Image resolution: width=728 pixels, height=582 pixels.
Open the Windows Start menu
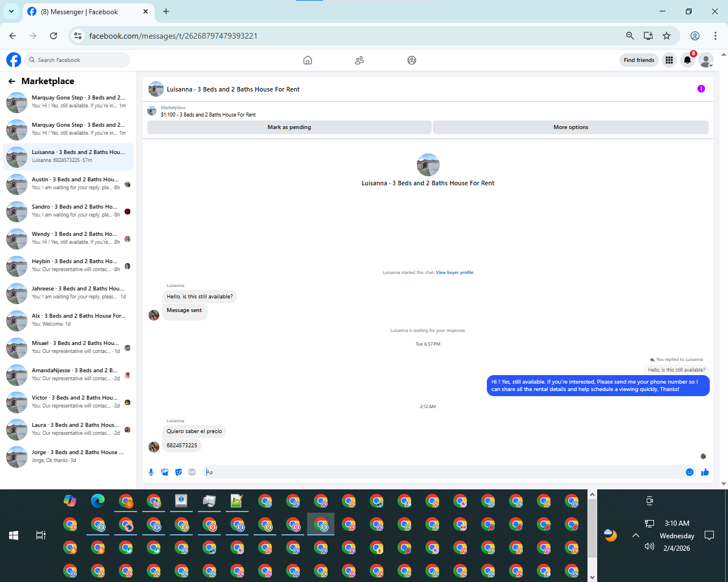point(14,535)
